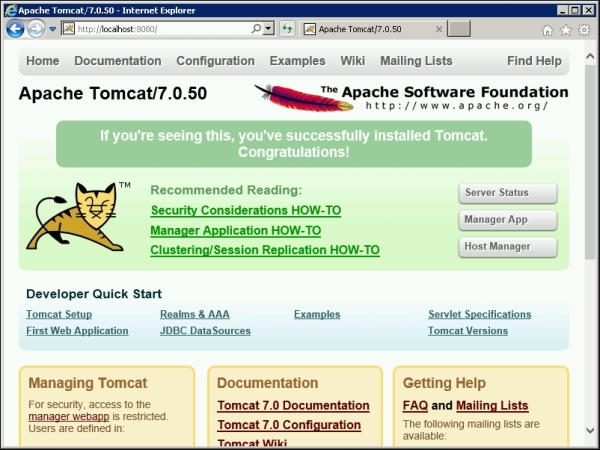Click the vertical scrollbar thumb
The height and width of the screenshot is (450, 600).
(590, 161)
